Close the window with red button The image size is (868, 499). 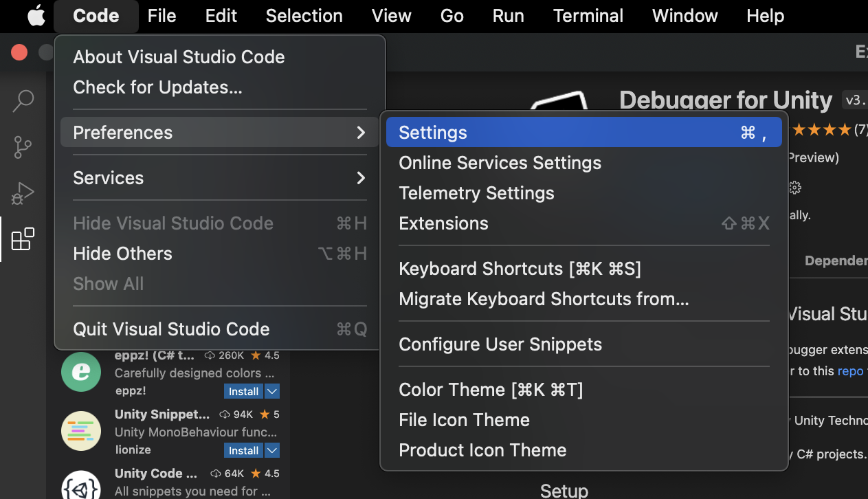[x=19, y=52]
